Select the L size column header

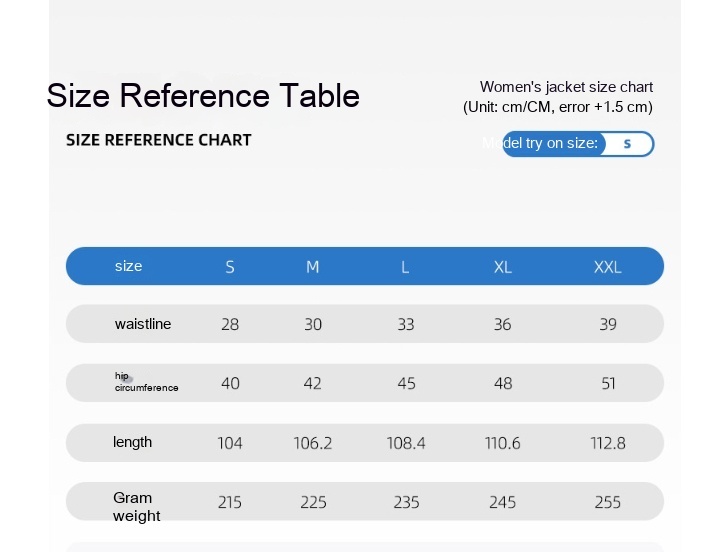[x=405, y=267]
